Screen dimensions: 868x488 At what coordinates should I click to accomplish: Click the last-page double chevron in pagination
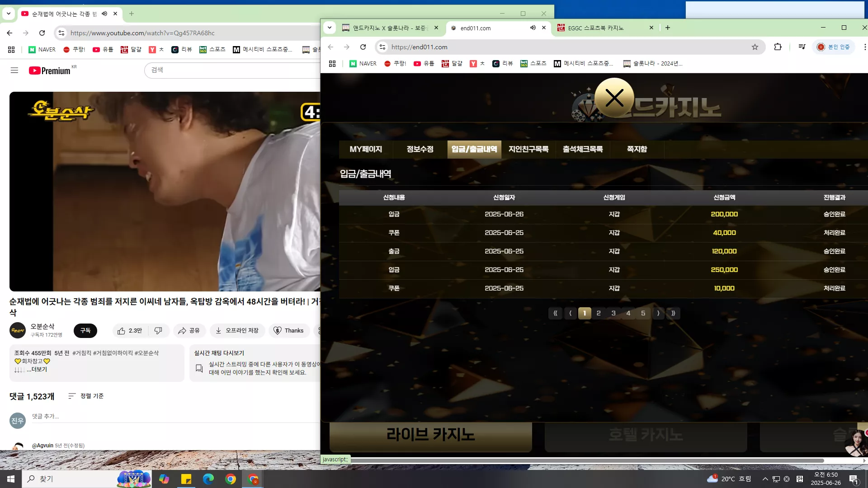pos(673,313)
